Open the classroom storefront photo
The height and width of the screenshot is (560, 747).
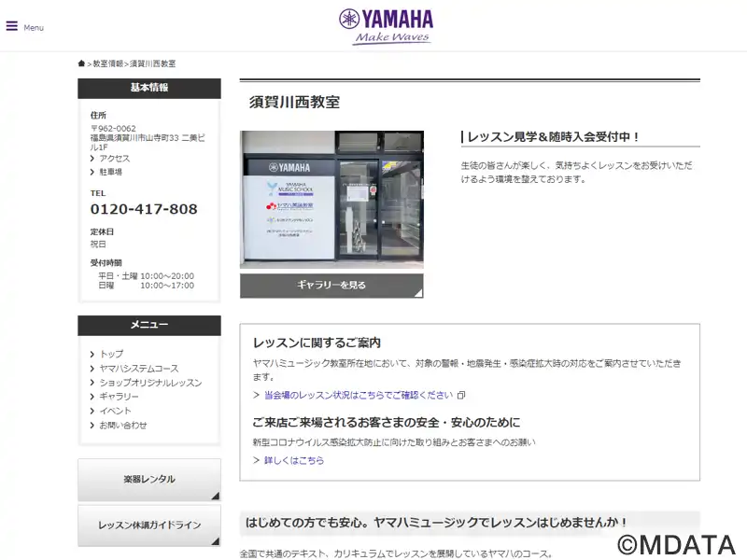tap(331, 200)
